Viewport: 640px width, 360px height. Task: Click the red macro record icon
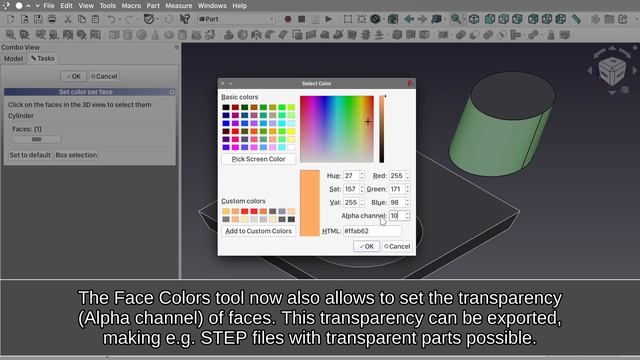[288, 19]
